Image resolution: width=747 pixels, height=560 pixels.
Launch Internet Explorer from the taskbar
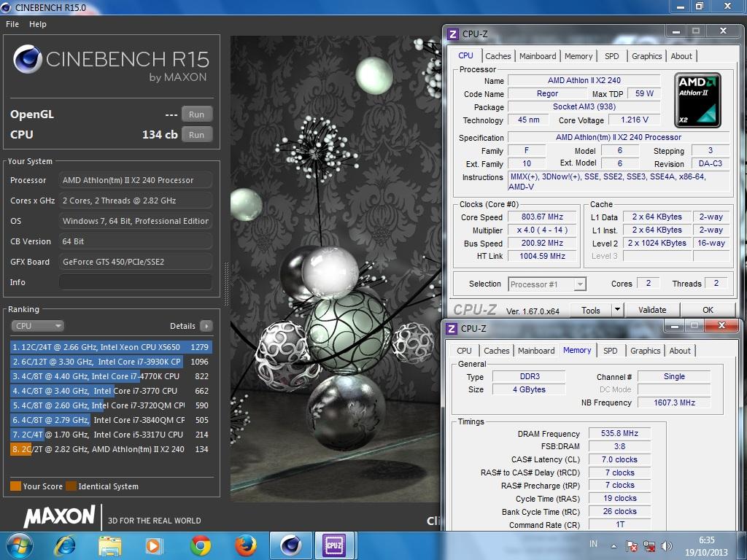[x=65, y=545]
